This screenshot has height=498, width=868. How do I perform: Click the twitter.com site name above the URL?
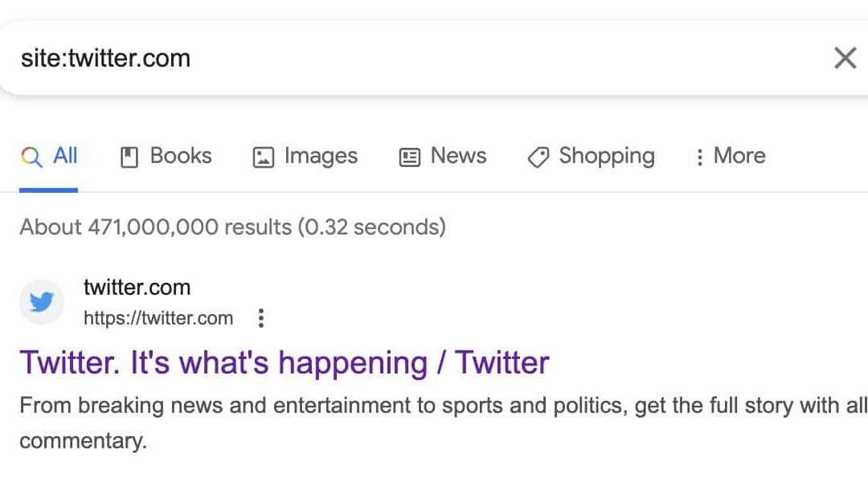tap(137, 288)
